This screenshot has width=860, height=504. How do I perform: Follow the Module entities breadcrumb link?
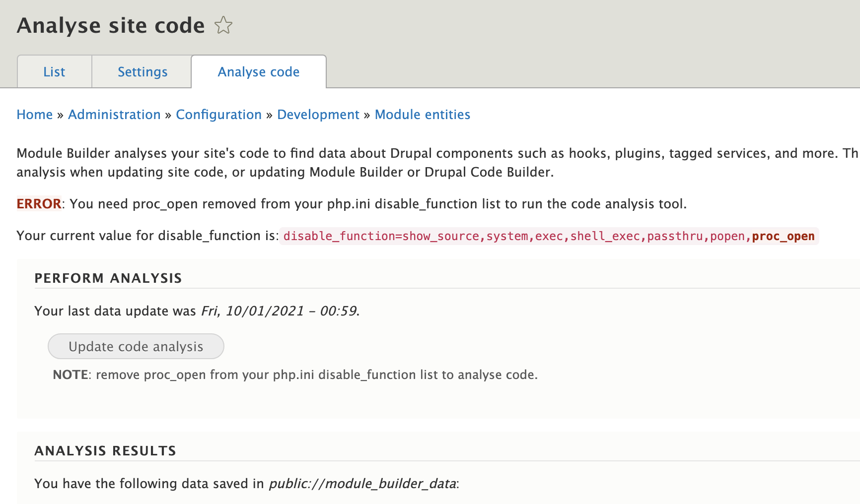point(423,115)
